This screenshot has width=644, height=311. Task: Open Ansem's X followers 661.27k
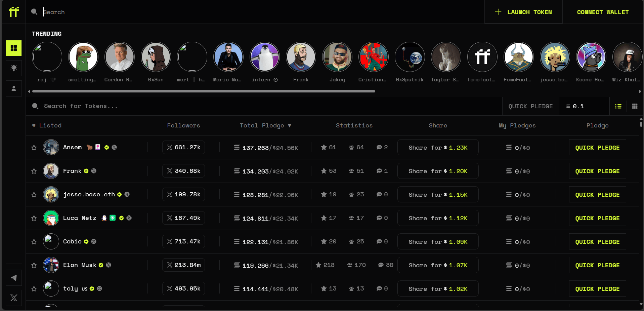tap(183, 148)
